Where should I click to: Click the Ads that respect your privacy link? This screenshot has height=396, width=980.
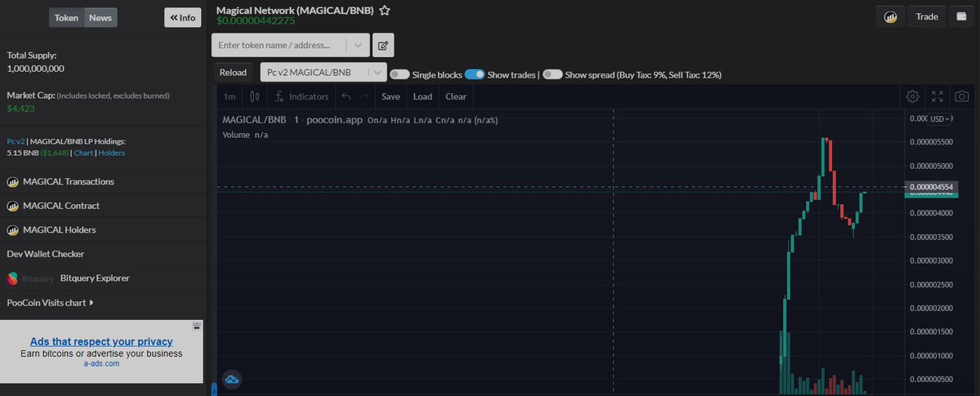pos(101,341)
